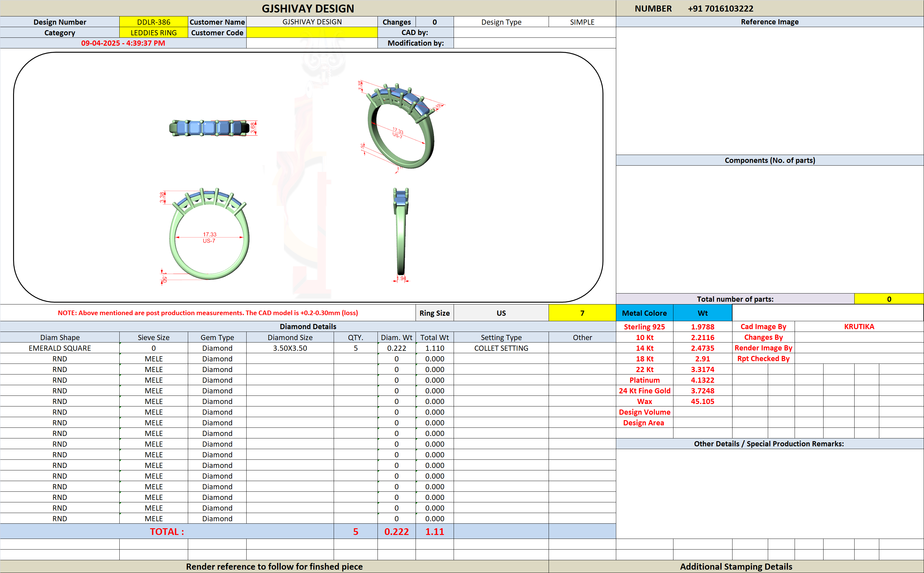Click the TOTAL : label in the summary row
Viewport: 924px width, 573px height.
167,532
